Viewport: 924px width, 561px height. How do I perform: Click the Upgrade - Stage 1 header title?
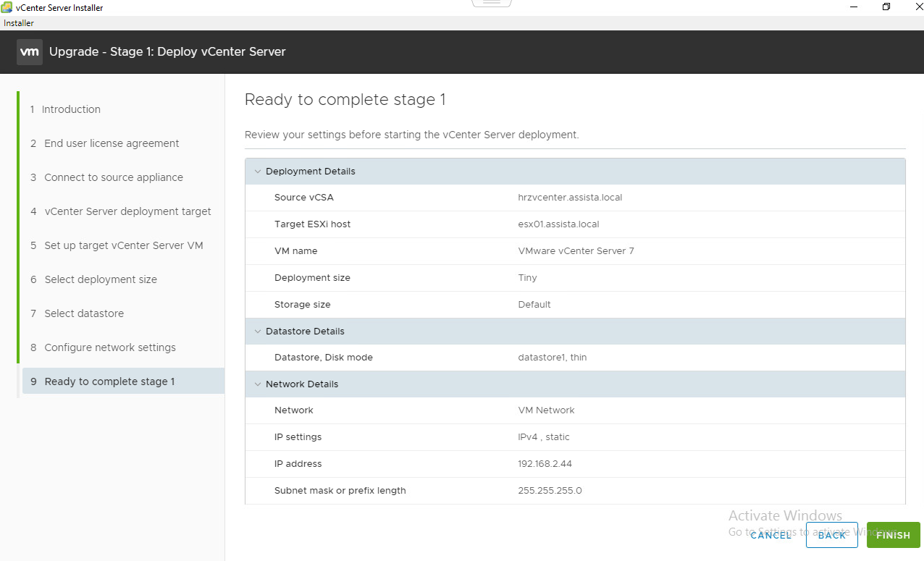(x=167, y=52)
